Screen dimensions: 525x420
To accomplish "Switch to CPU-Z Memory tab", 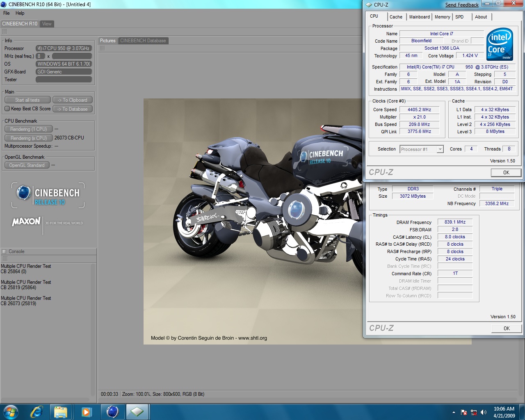I will tap(442, 17).
